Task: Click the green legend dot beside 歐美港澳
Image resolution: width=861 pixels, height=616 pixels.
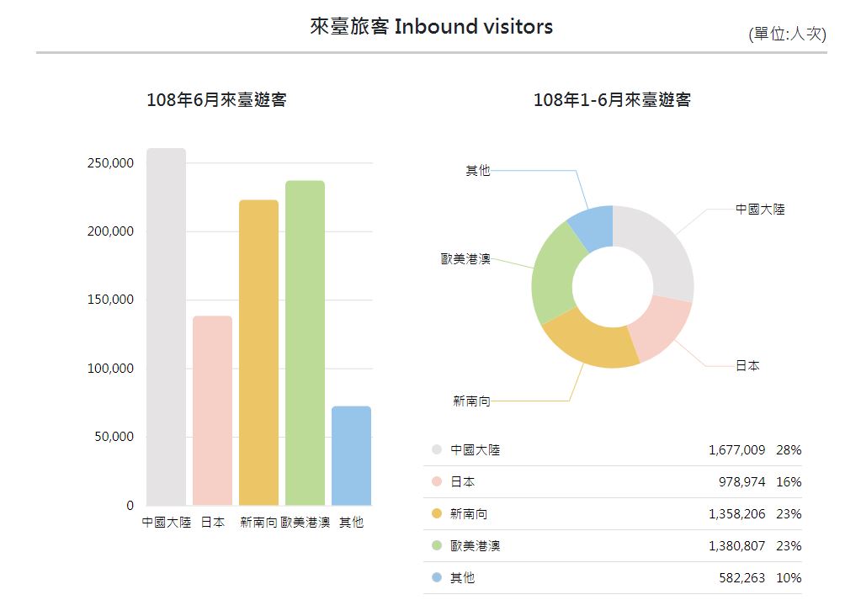Action: [x=437, y=545]
